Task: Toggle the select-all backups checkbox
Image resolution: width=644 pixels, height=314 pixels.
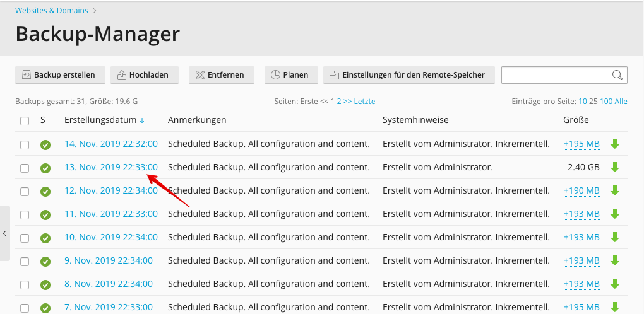Action: (25, 121)
